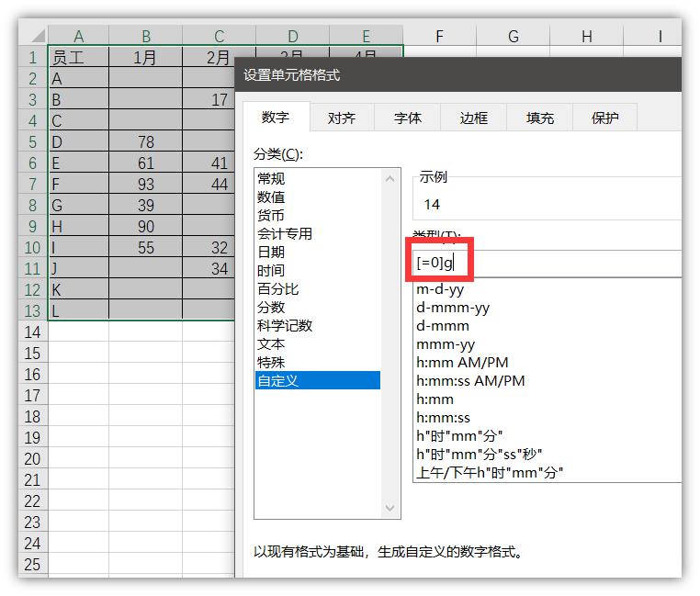Open the 对齐 tab
Screen dimensions: 700x596
pyautogui.click(x=342, y=118)
